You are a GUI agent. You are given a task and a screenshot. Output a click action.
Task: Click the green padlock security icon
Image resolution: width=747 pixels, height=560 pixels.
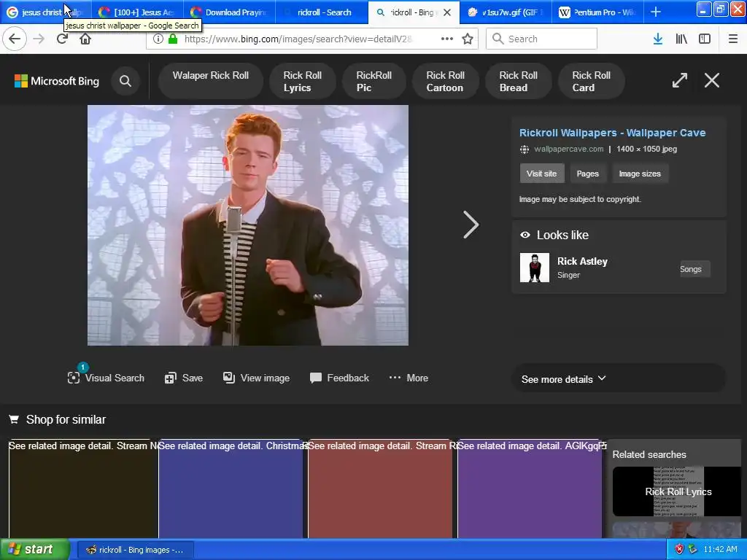tap(173, 39)
